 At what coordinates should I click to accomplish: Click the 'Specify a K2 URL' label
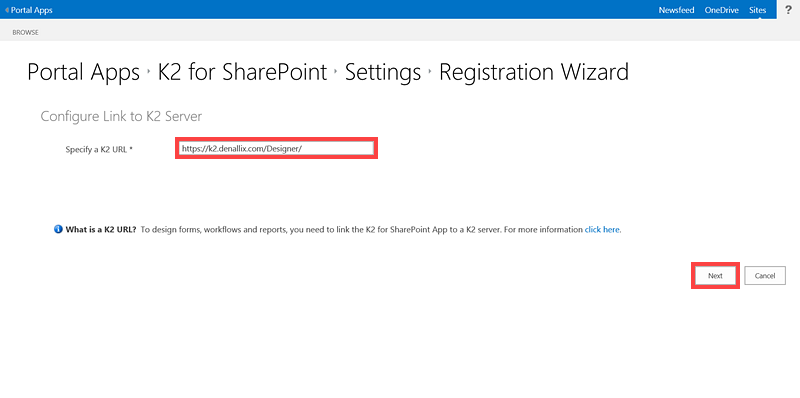coord(99,150)
